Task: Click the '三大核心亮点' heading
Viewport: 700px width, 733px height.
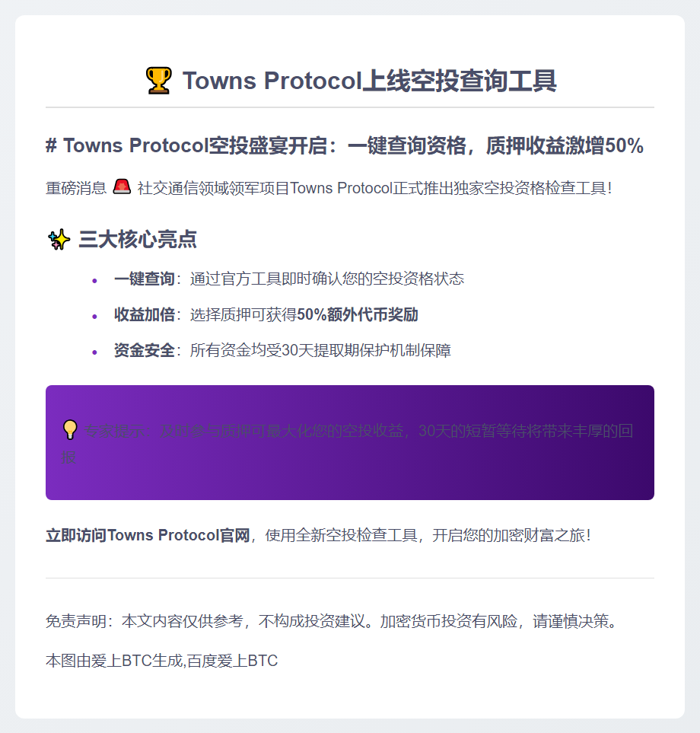Action: tap(138, 239)
